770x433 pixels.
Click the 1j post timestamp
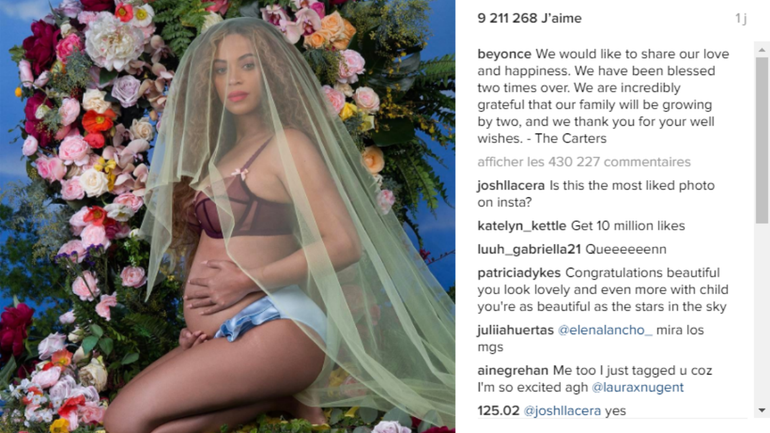pyautogui.click(x=741, y=19)
